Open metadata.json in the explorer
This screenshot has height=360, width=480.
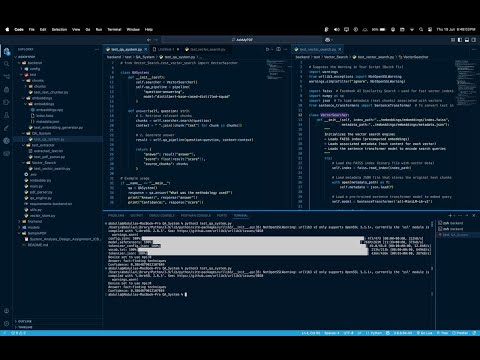[x=47, y=122]
